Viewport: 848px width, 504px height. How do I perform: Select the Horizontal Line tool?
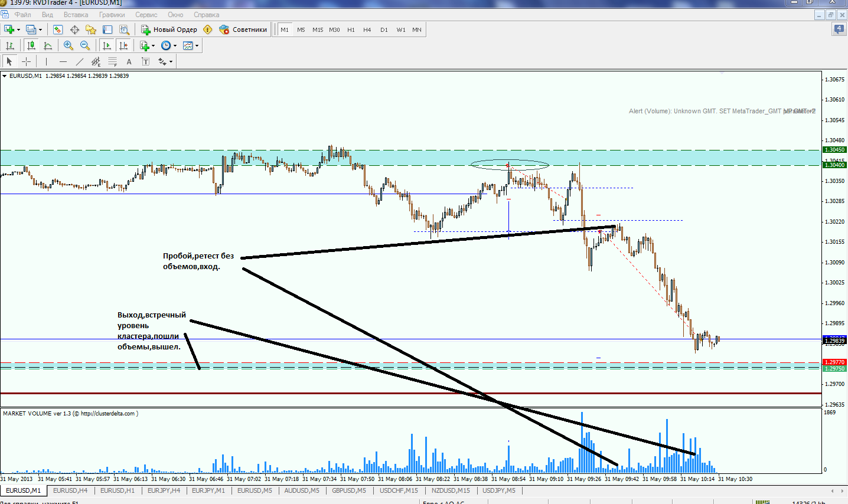point(63,61)
